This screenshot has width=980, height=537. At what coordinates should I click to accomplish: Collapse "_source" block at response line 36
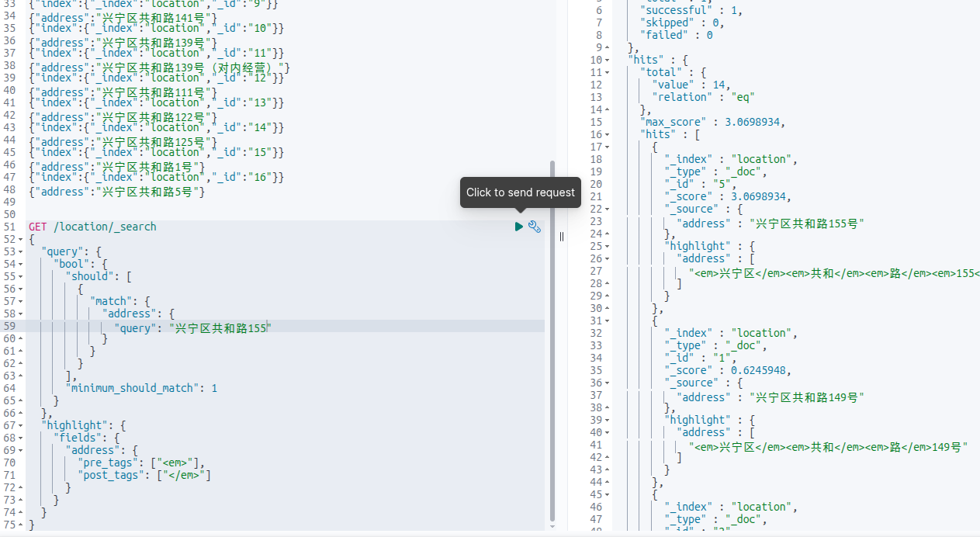click(x=607, y=383)
